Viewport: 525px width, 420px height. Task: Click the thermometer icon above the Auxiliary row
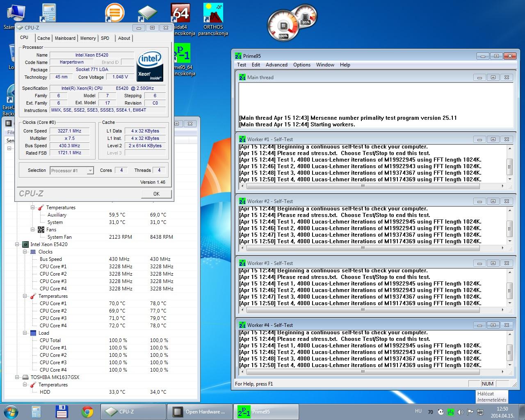click(41, 208)
